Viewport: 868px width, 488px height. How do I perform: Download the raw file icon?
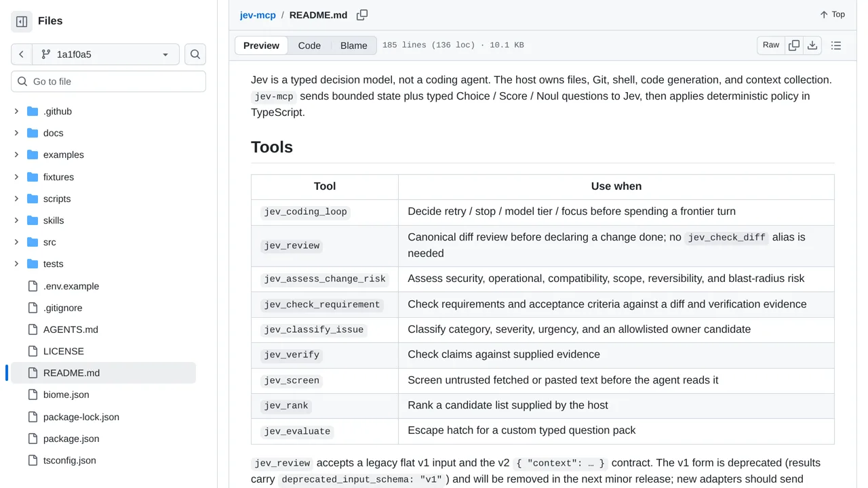click(812, 45)
